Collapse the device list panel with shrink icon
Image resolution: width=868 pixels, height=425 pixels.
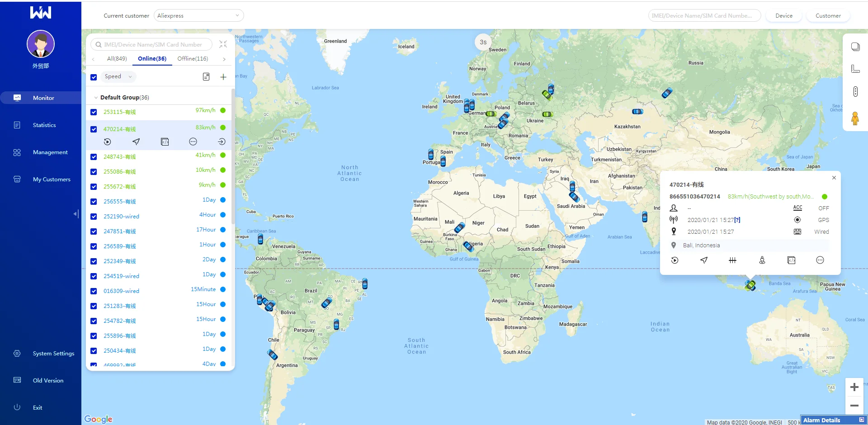click(223, 44)
